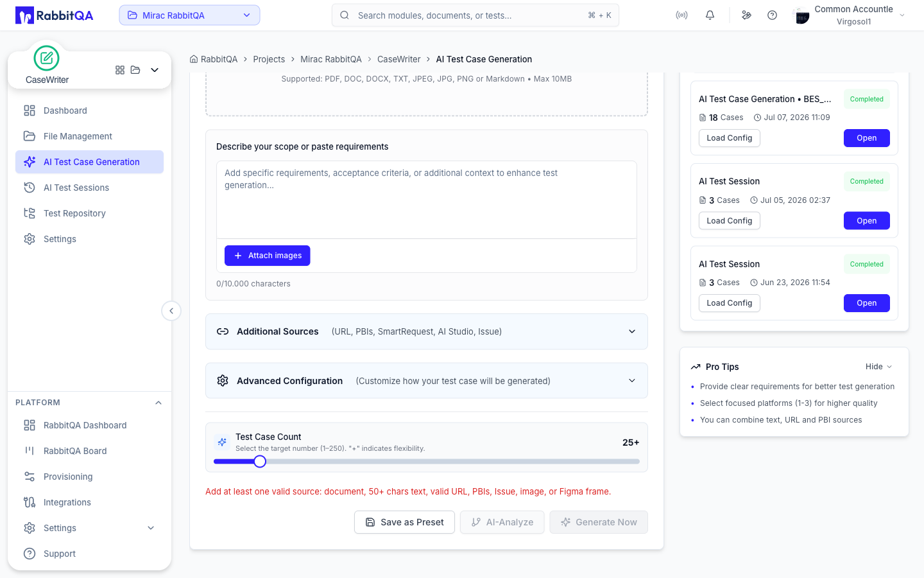
Task: Select AI Test Case Generation in the sidebar
Action: tap(89, 162)
